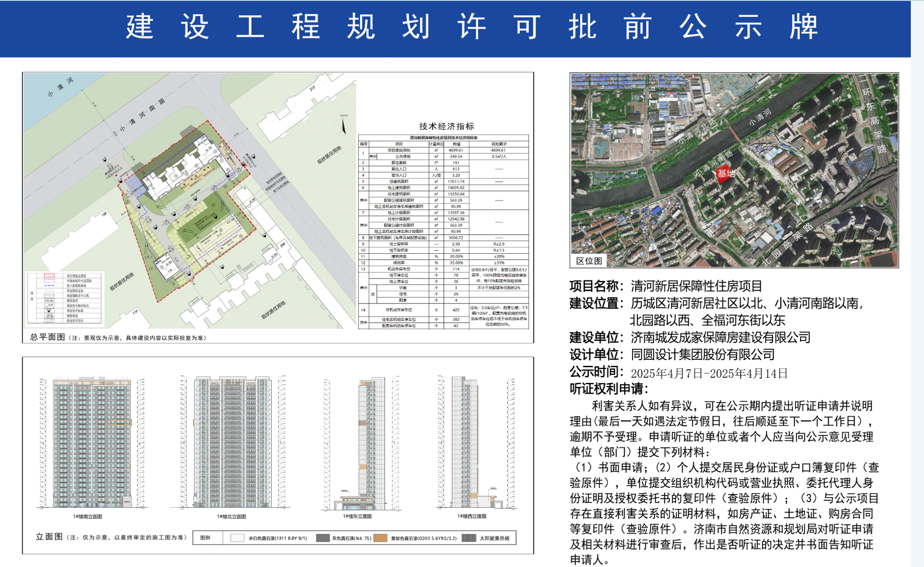This screenshot has width=924, height=567.
Task: Click the north arrow compass on site plan
Action: pos(343,125)
